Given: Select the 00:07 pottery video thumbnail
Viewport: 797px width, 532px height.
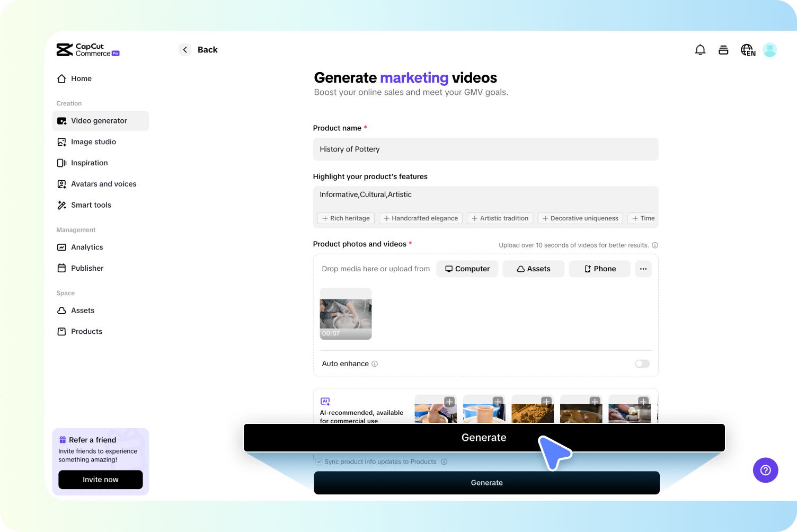Looking at the screenshot, I should [x=346, y=314].
